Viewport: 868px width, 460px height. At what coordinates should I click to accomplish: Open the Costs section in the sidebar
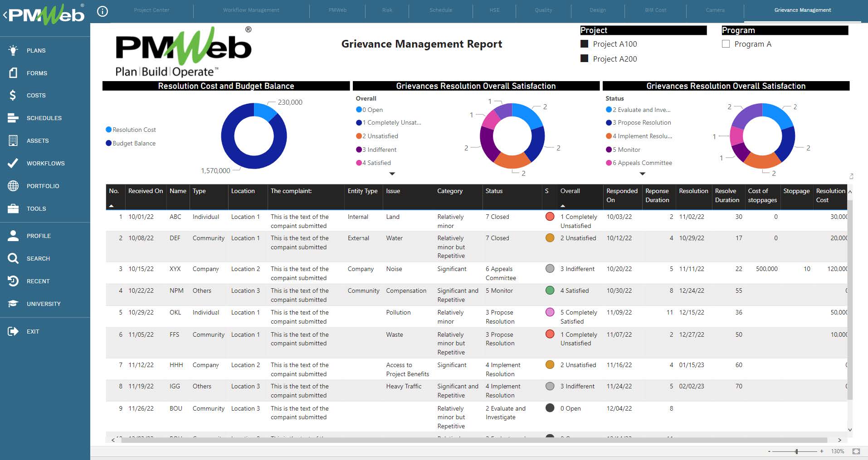click(x=36, y=95)
